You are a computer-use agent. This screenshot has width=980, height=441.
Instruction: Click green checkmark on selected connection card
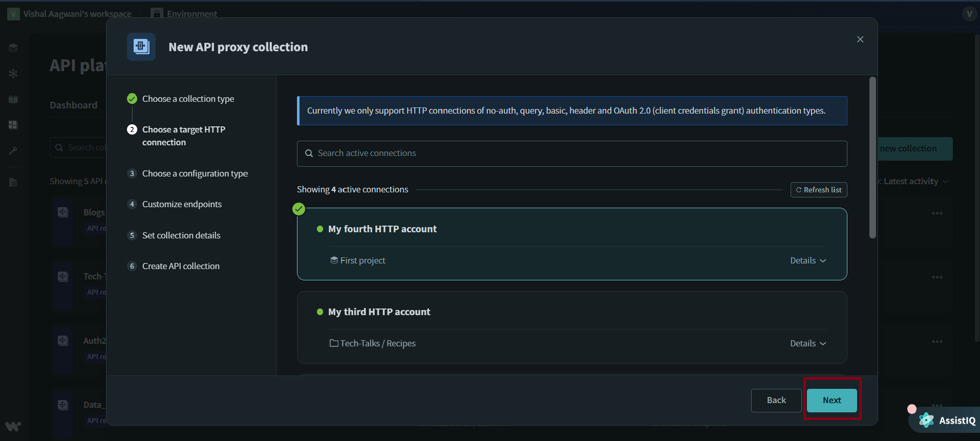click(x=299, y=209)
